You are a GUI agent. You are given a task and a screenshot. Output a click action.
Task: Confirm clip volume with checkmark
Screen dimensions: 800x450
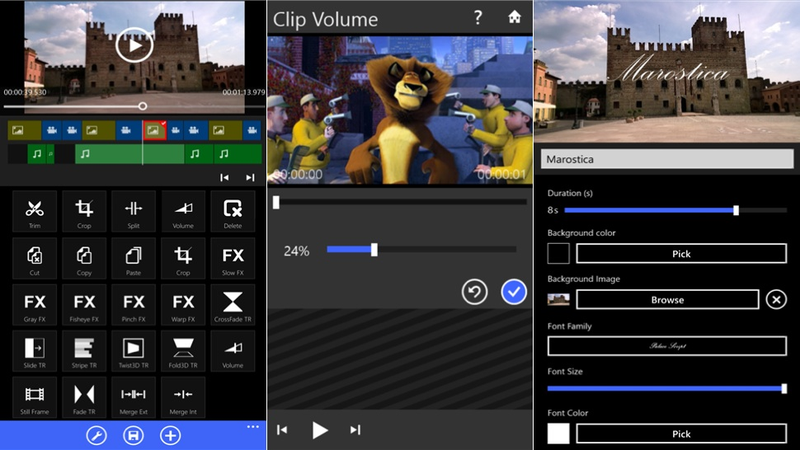(513, 292)
